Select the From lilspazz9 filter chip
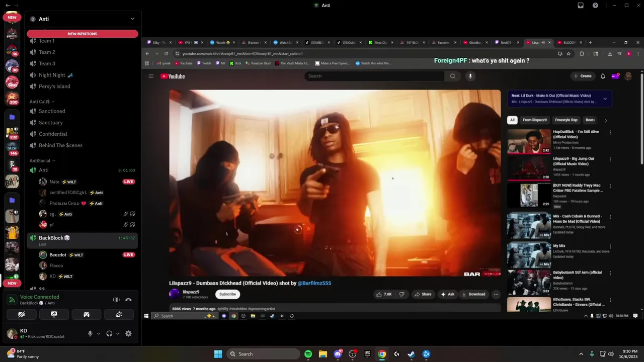644x362 pixels. 534,120
